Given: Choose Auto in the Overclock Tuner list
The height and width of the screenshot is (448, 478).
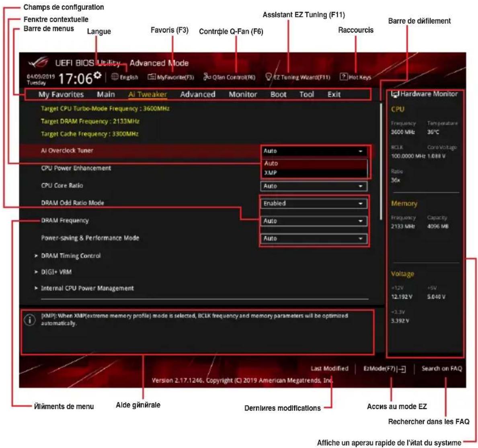Looking at the screenshot, I should 314,164.
